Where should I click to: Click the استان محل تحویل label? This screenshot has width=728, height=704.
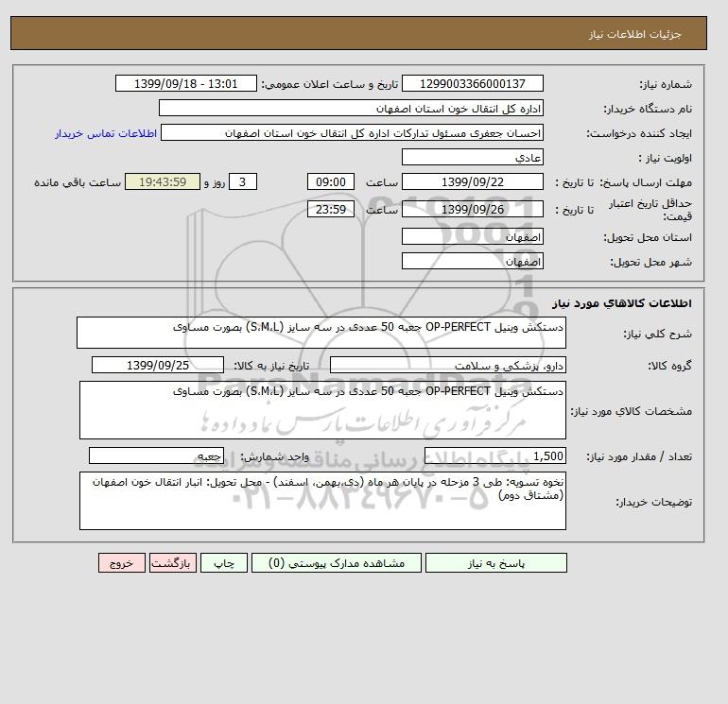(x=648, y=237)
